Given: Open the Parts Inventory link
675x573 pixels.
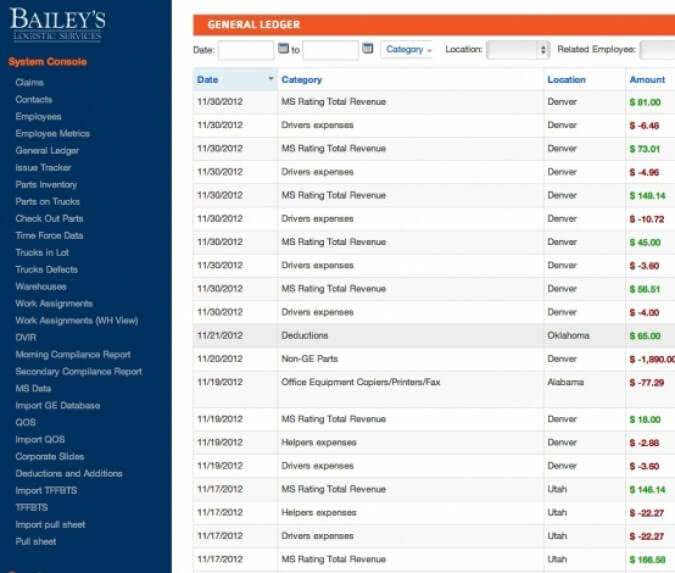Looking at the screenshot, I should tap(46, 185).
